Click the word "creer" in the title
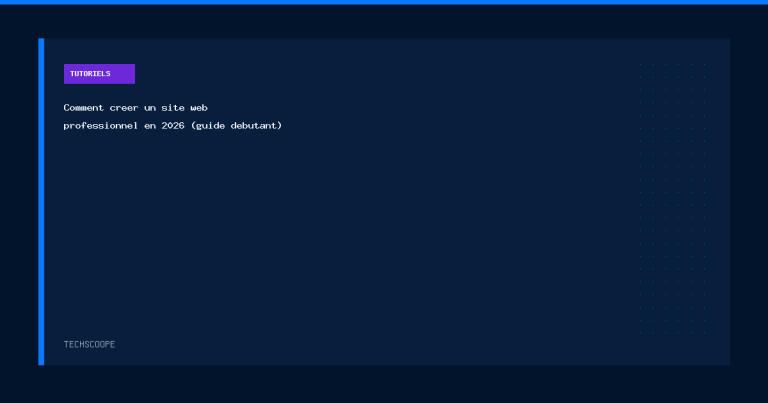Image resolution: width=768 pixels, height=403 pixels. (124, 108)
